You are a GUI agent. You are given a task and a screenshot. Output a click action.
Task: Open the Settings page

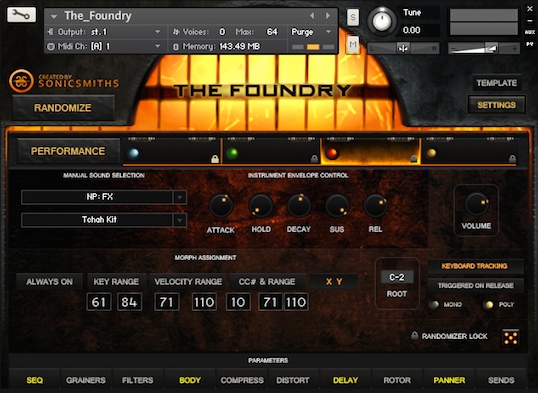pos(496,105)
